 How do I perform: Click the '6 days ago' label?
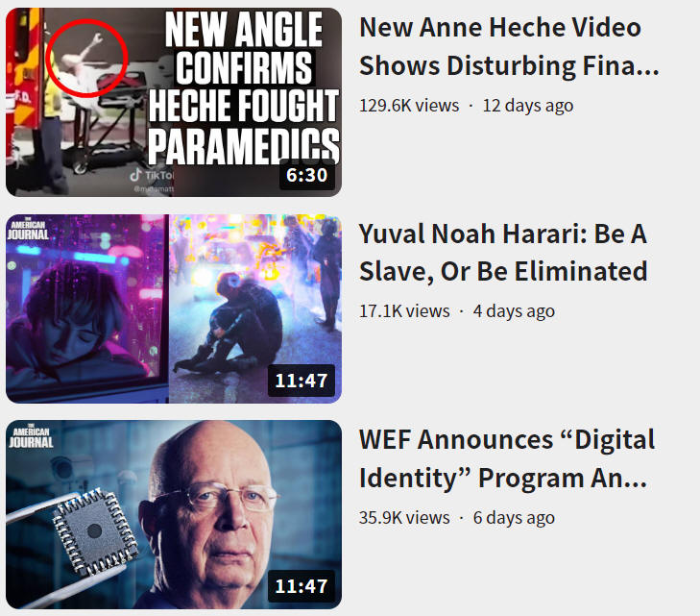point(514,518)
